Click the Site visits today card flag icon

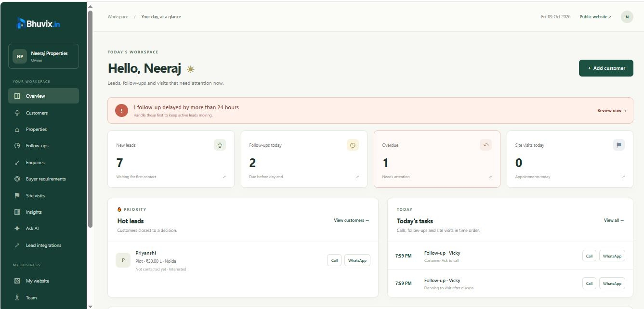point(619,145)
